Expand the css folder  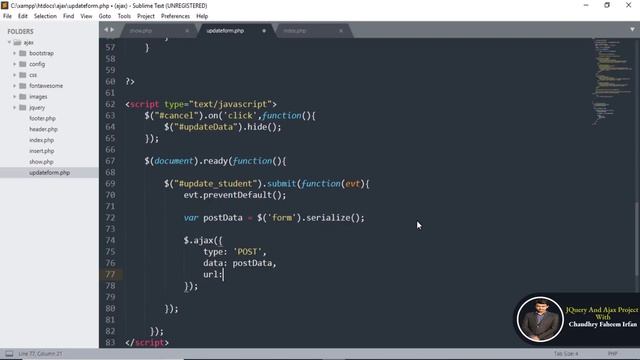coord(14,75)
